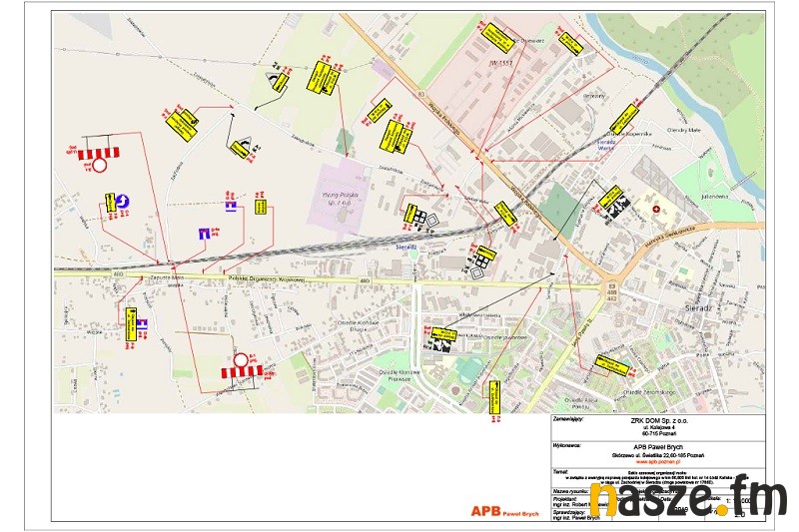Click the topmost triangular warning sign
The height and width of the screenshot is (532, 799).
(x=273, y=80)
